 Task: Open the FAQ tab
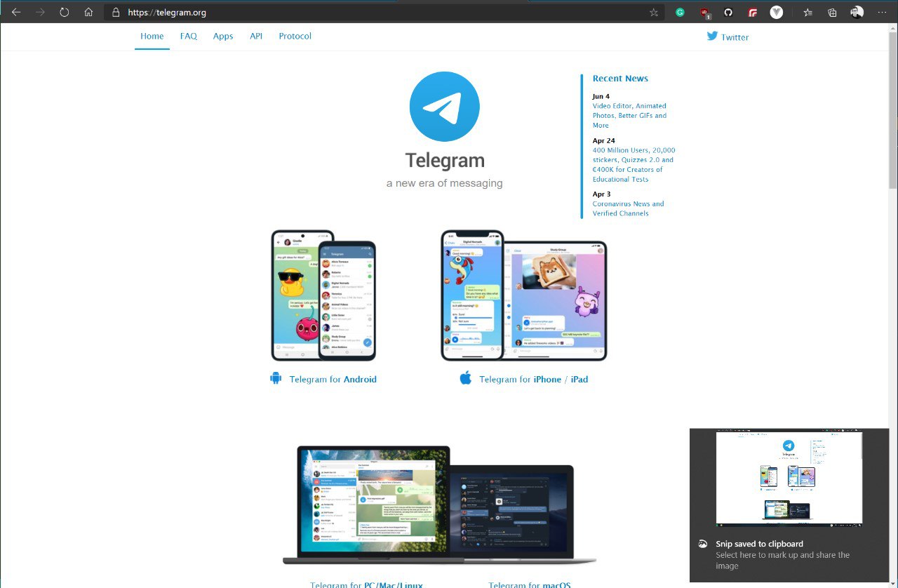point(189,36)
